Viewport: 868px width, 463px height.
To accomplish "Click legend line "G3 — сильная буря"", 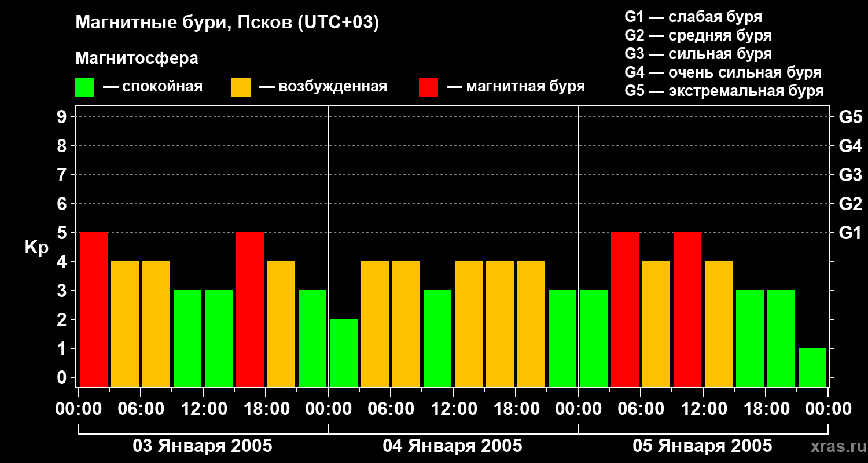I will [x=698, y=54].
